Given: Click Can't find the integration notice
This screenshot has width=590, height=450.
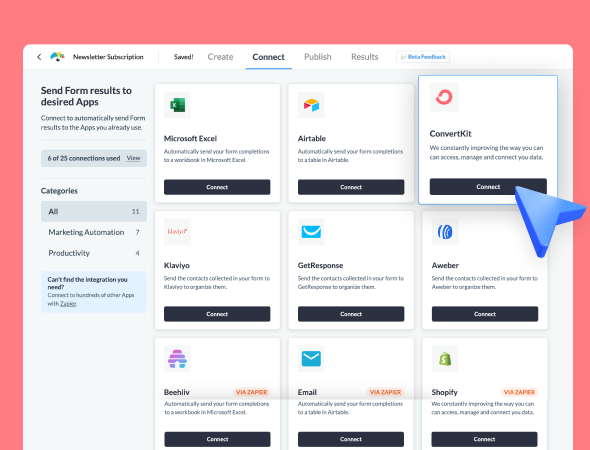Looking at the screenshot, I should tap(94, 292).
